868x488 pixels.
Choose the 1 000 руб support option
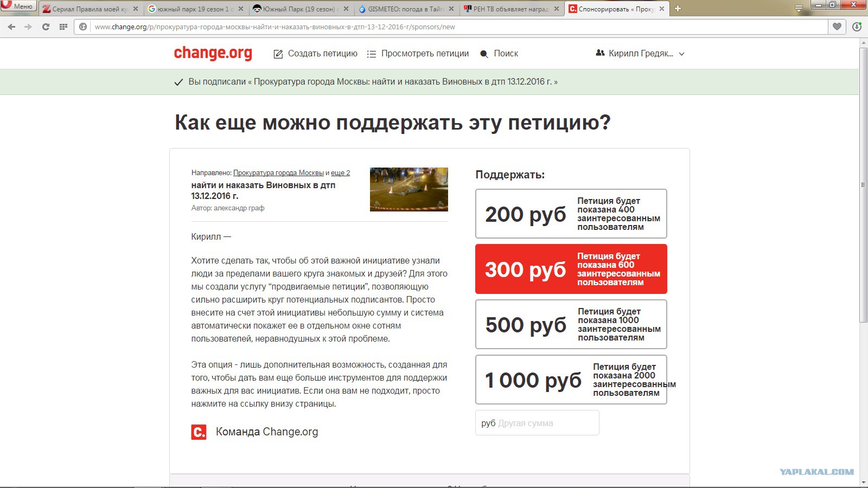click(x=571, y=380)
